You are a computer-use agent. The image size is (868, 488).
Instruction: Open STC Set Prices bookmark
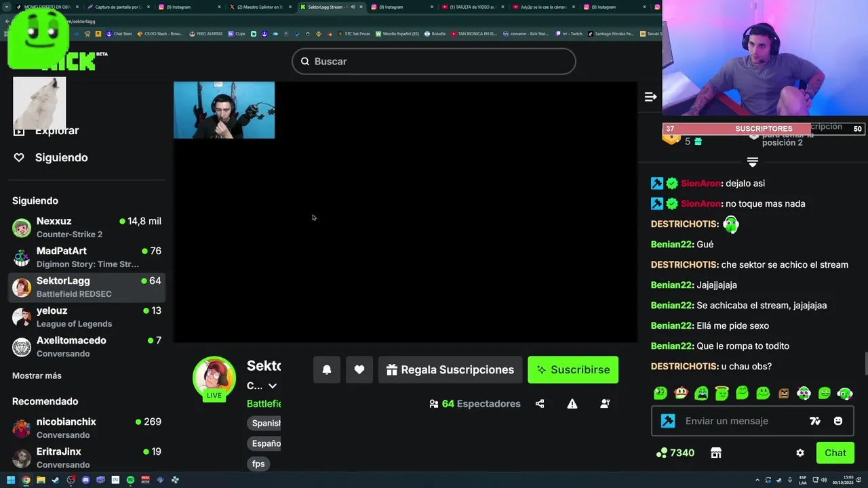point(355,33)
